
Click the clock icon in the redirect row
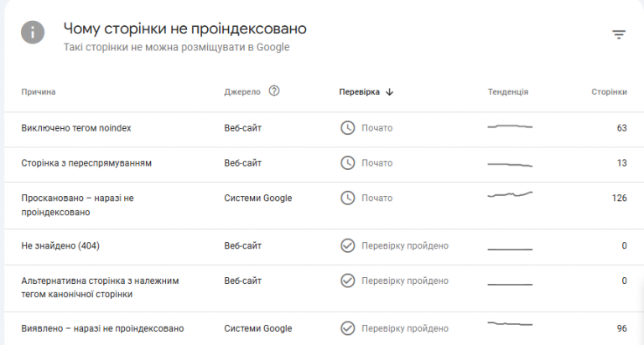coord(347,162)
